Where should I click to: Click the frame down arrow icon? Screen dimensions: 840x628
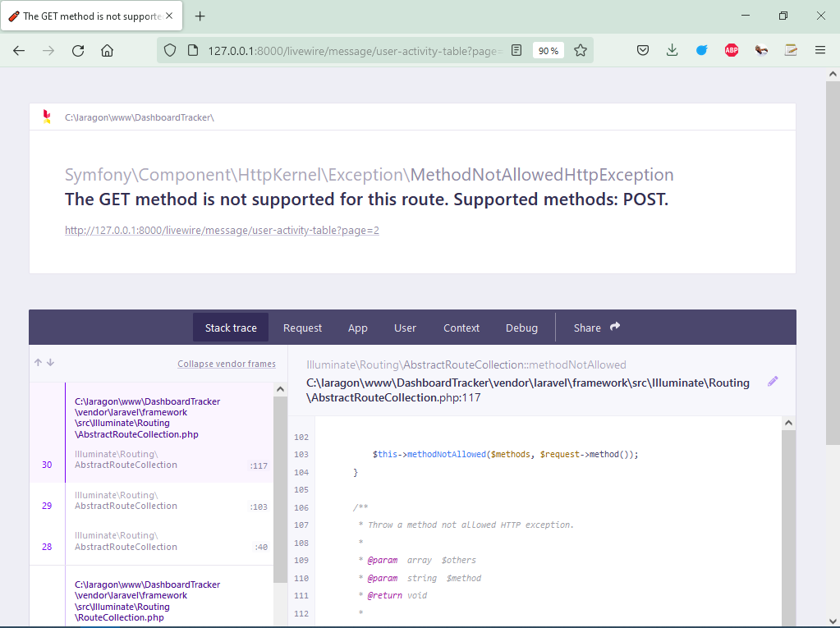click(x=50, y=363)
